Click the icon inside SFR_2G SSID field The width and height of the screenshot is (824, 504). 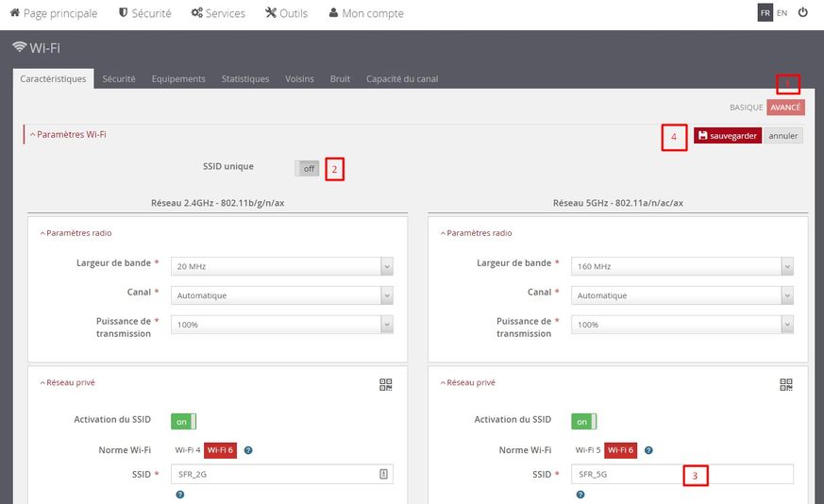[x=383, y=475]
